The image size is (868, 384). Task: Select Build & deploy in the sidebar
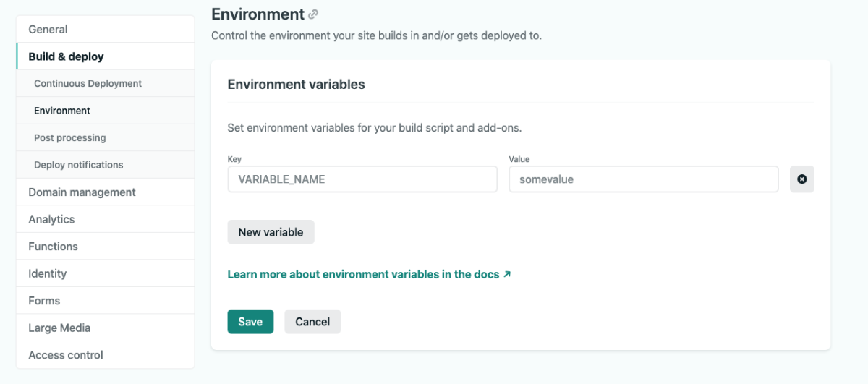106,56
